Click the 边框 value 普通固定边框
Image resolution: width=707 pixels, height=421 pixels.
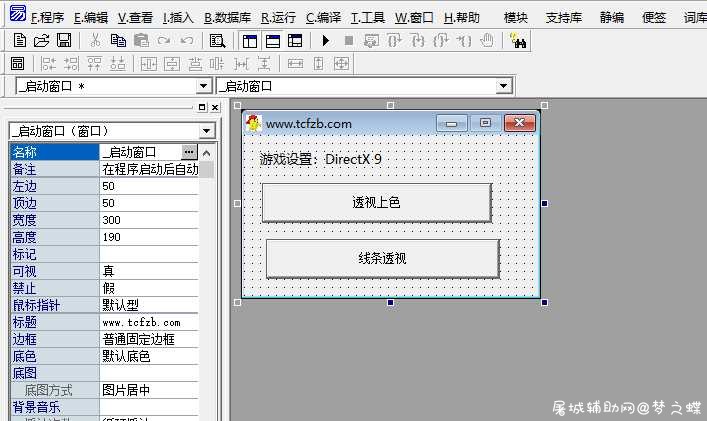[149, 339]
